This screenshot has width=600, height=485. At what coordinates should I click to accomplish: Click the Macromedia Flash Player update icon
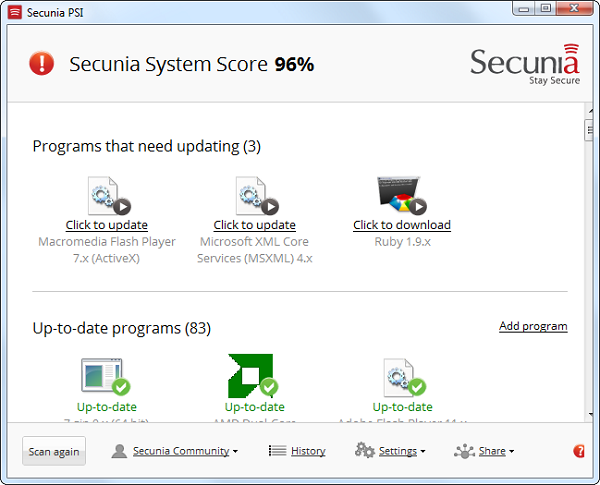tap(109, 196)
